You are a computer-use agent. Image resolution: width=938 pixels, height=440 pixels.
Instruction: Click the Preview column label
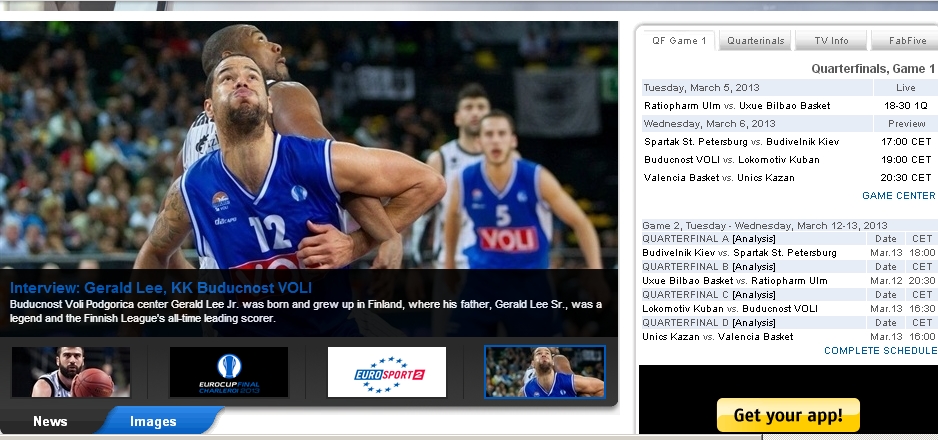click(x=906, y=124)
